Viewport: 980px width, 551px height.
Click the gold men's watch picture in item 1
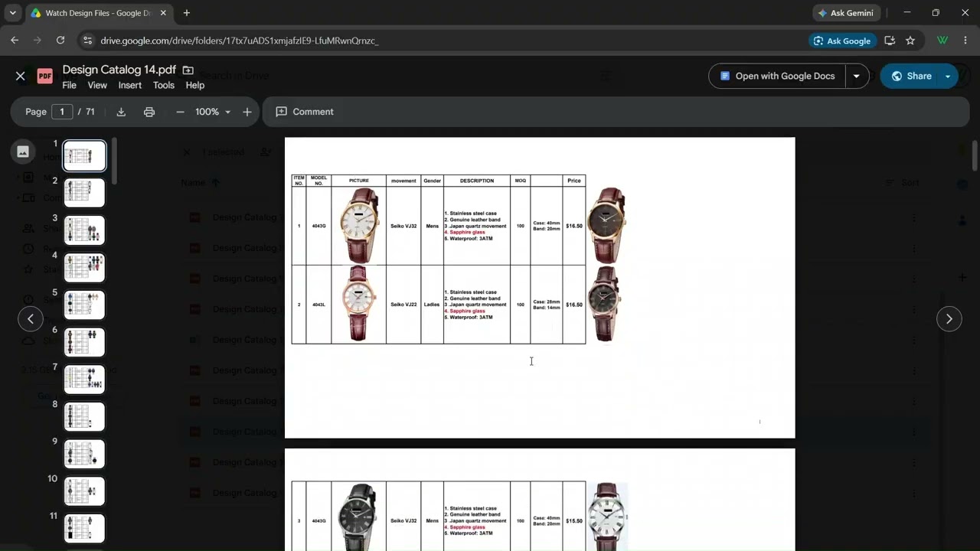[359, 226]
